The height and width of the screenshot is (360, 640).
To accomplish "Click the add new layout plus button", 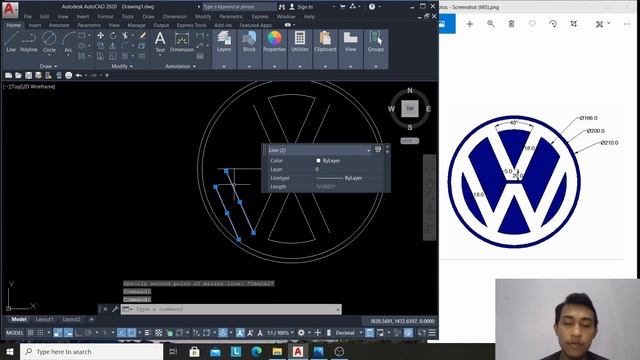I will [91, 319].
